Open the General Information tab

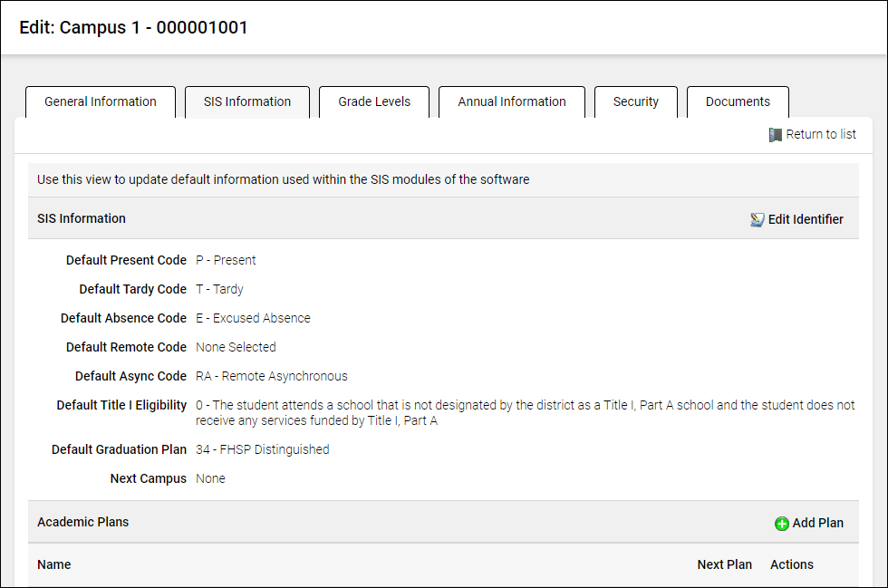click(101, 102)
